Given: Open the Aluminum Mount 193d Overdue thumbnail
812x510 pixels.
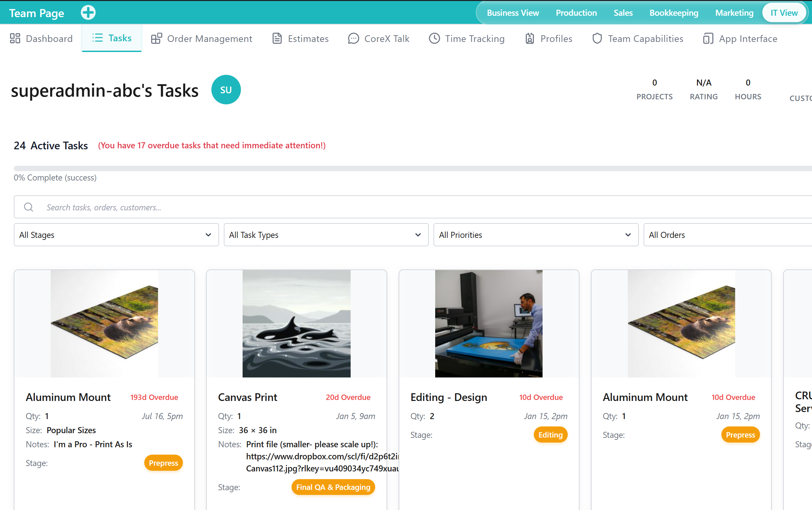Looking at the screenshot, I should [x=104, y=323].
